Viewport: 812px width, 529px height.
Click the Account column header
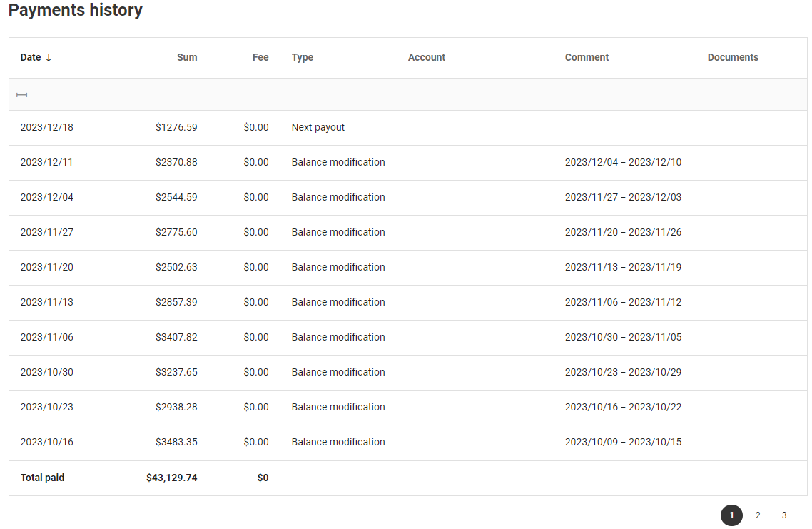(427, 58)
